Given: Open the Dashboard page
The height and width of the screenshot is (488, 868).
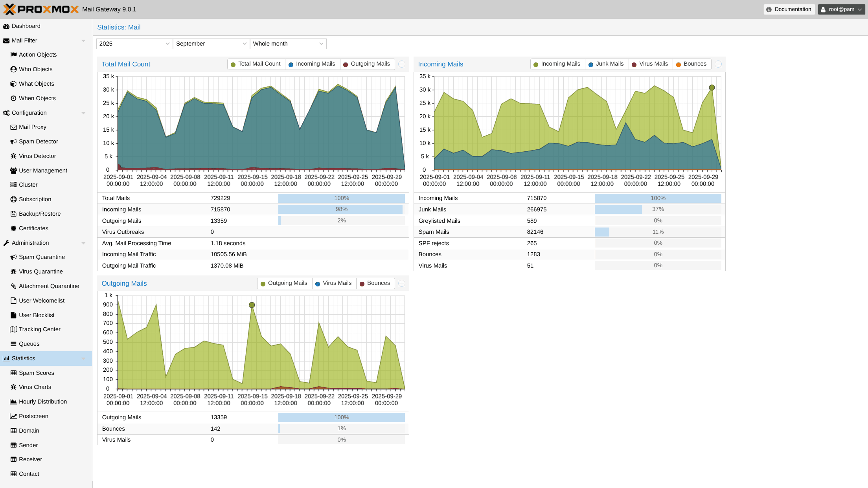Looking at the screenshot, I should [x=26, y=26].
